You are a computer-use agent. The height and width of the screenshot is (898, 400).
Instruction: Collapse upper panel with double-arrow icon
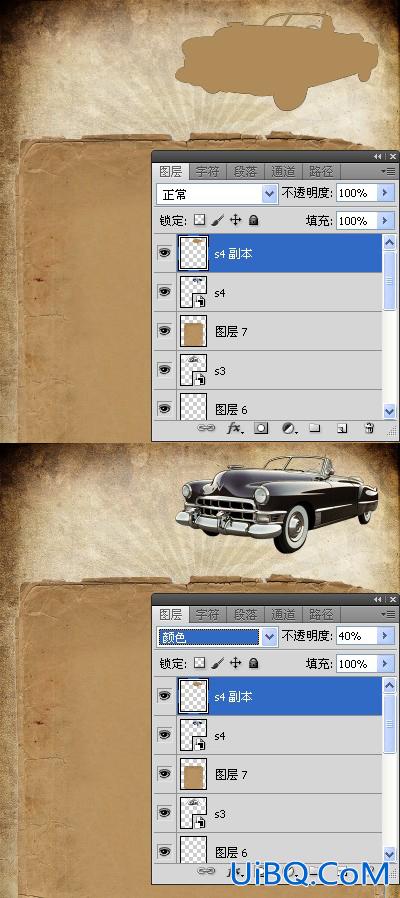point(378,156)
